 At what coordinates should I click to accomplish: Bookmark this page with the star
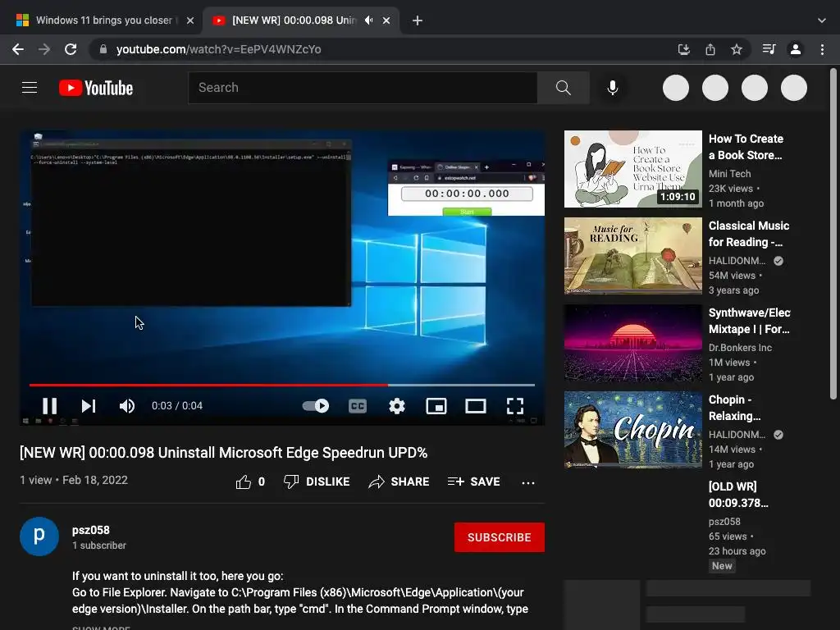[737, 49]
